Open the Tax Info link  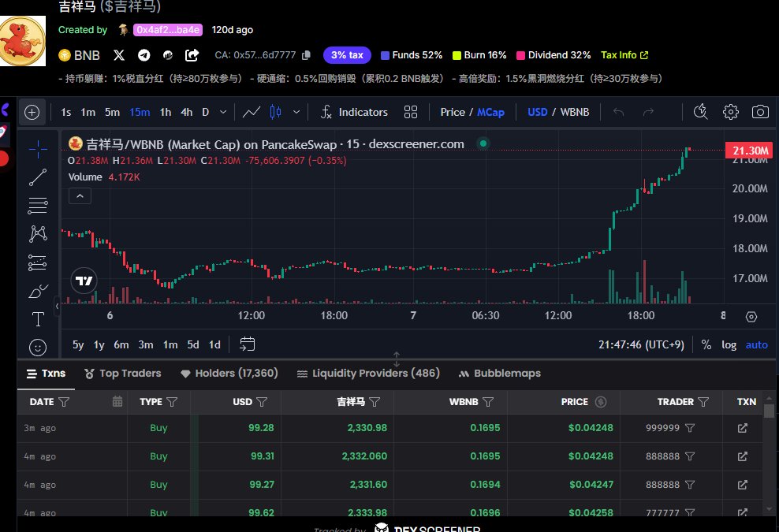point(624,55)
